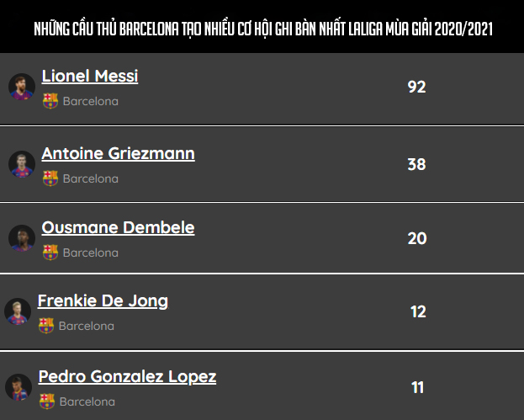Select Griezmann's chances created value 38
The image size is (524, 420).
(x=416, y=164)
